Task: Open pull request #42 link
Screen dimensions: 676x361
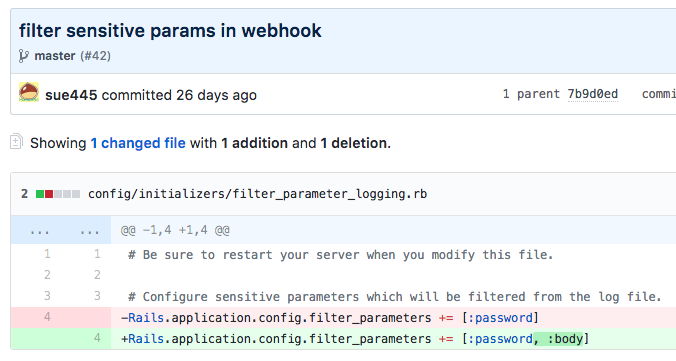Action: pyautogui.click(x=95, y=56)
